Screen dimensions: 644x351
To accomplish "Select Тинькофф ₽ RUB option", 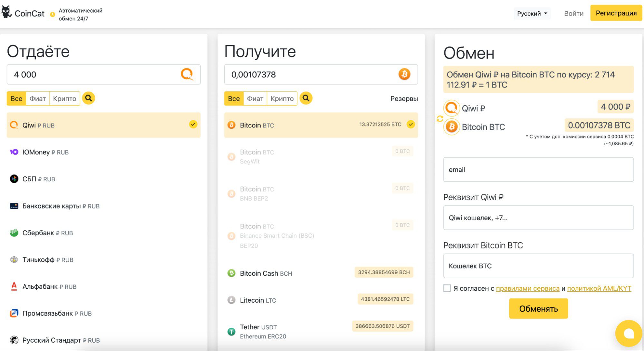I will pyautogui.click(x=103, y=259).
